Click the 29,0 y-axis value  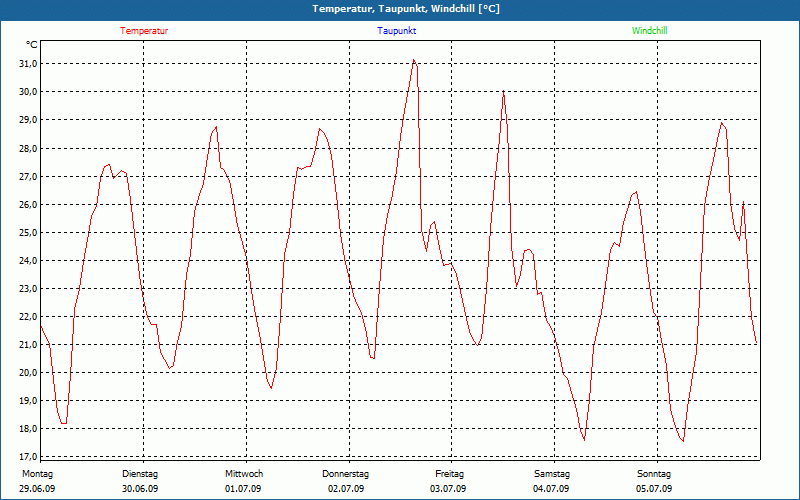click(x=27, y=120)
